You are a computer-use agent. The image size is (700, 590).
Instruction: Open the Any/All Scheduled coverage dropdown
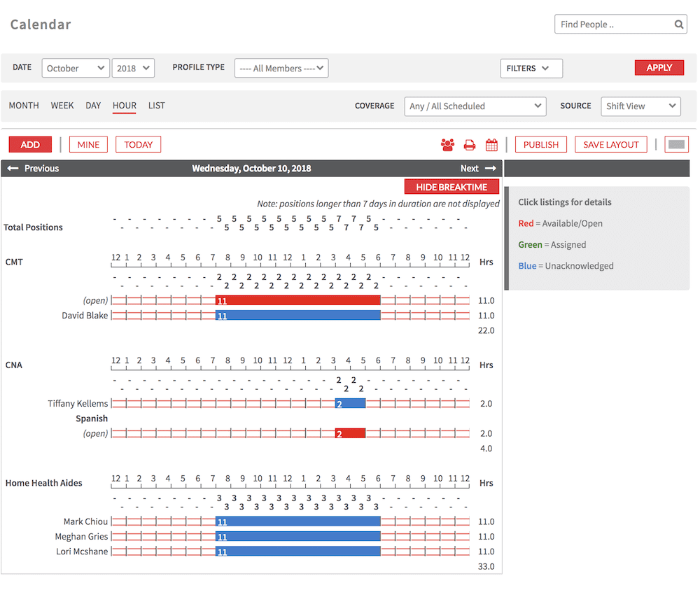point(475,106)
